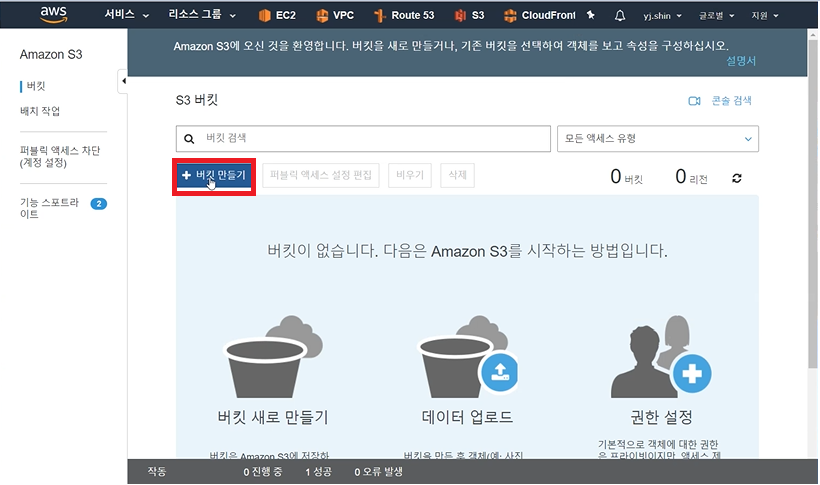The image size is (820, 485).
Task: Click the 0 버킷 count
Action: coord(626,177)
